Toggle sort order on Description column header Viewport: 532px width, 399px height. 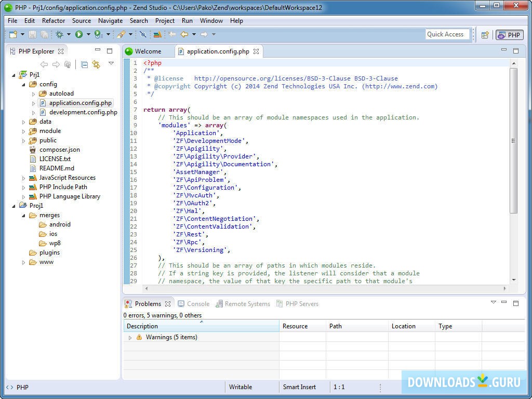201,326
